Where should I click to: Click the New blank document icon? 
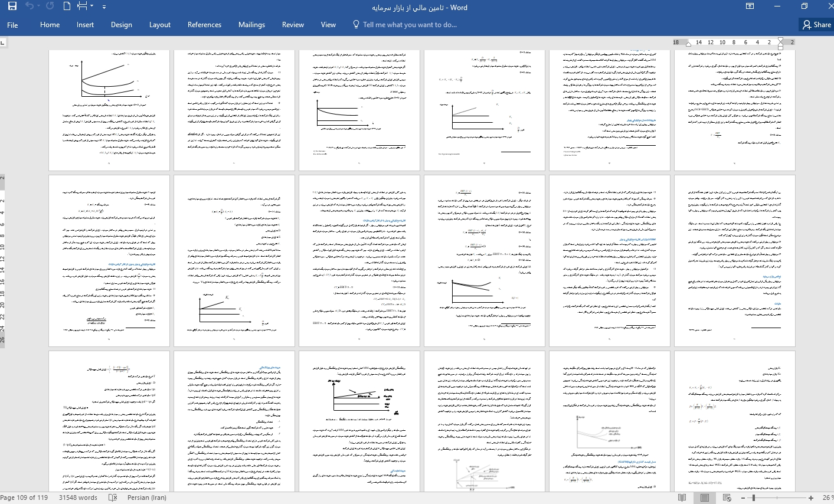point(67,6)
